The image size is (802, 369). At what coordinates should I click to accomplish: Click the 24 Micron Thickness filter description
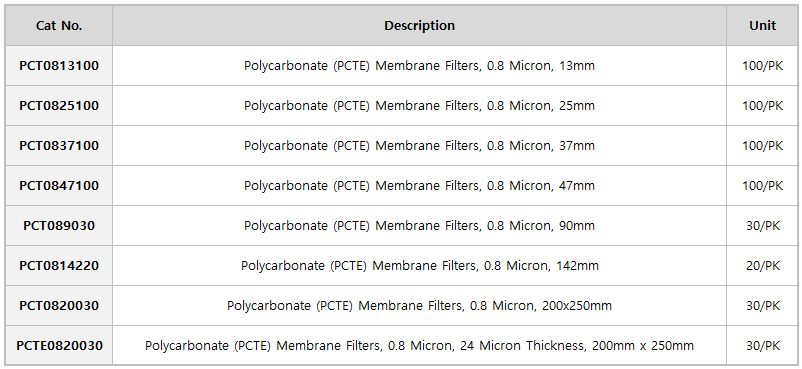[x=419, y=345]
